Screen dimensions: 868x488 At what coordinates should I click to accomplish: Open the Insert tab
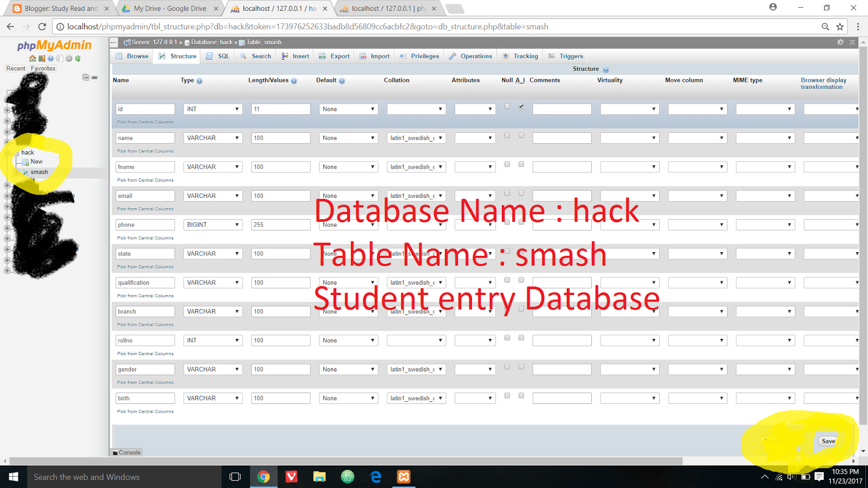click(295, 56)
